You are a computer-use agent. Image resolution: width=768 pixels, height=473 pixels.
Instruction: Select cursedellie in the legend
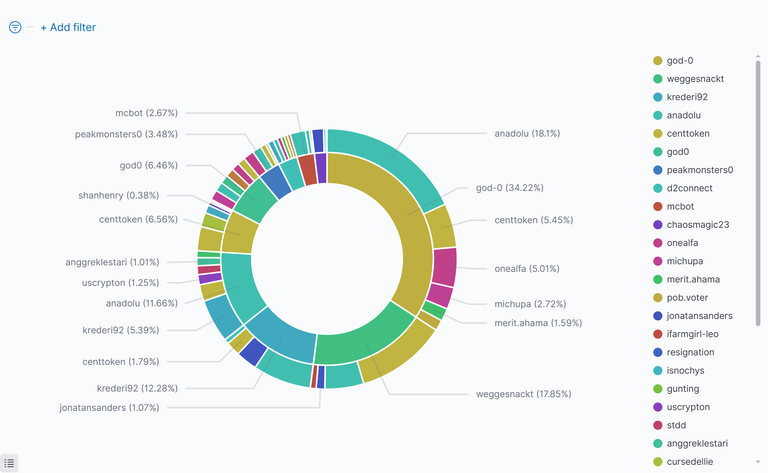point(690,461)
